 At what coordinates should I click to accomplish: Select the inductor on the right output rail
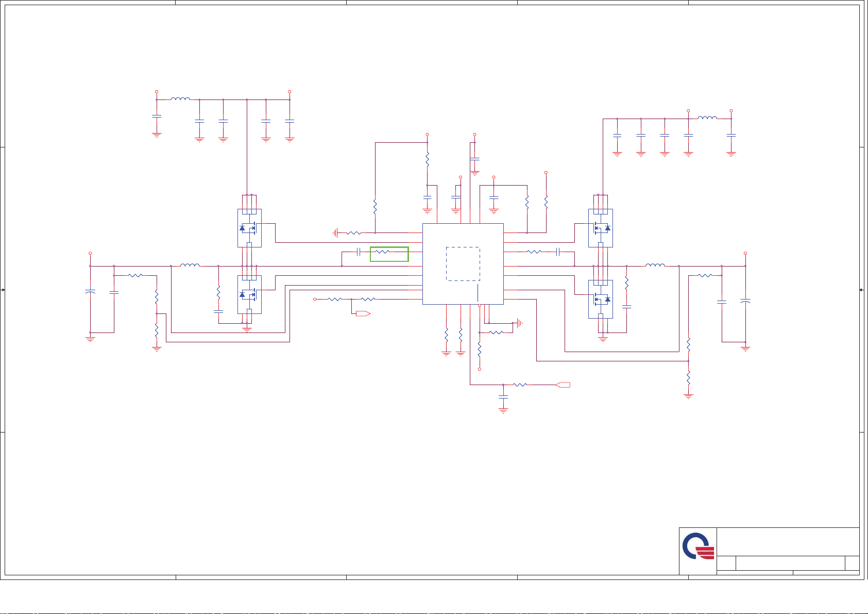point(655,265)
